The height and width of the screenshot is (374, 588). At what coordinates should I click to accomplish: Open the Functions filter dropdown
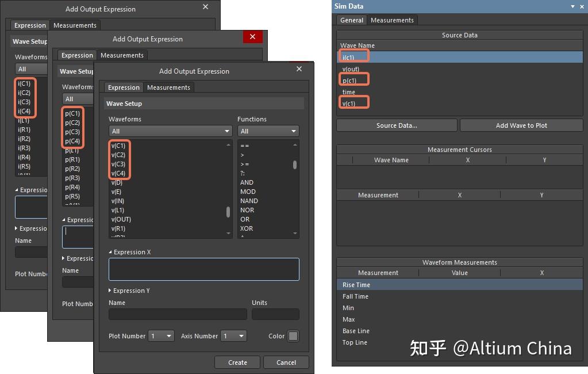coord(268,131)
